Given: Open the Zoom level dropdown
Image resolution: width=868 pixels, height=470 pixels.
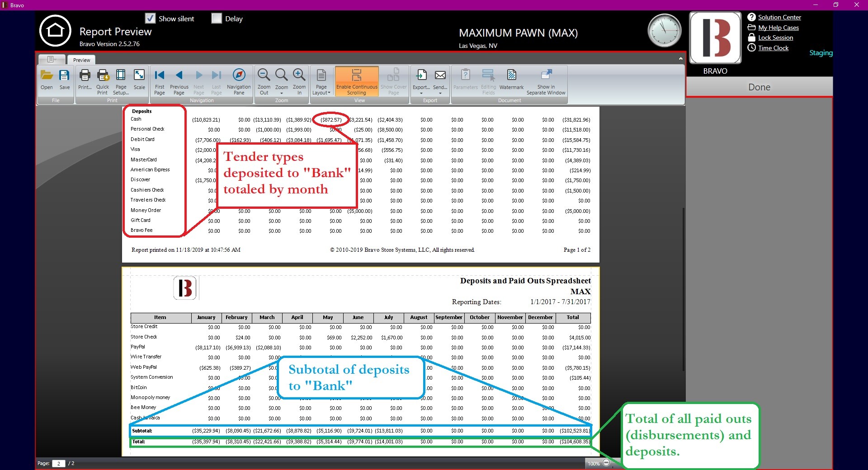Looking at the screenshot, I should click(282, 93).
